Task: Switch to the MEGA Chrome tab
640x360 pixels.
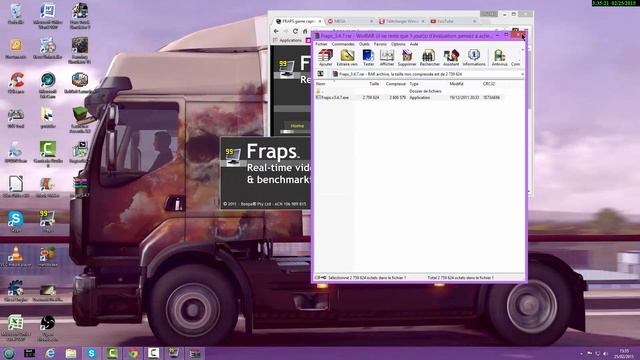Action: pyautogui.click(x=350, y=21)
